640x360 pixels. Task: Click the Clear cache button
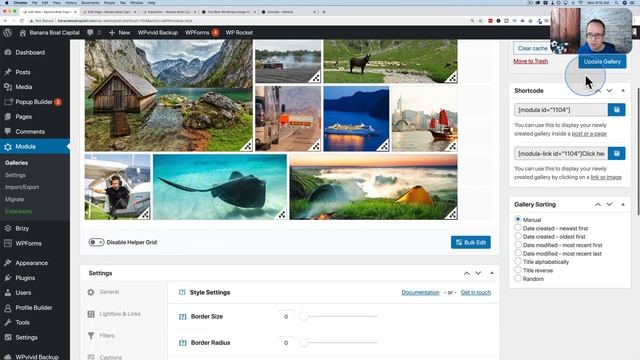pos(532,48)
